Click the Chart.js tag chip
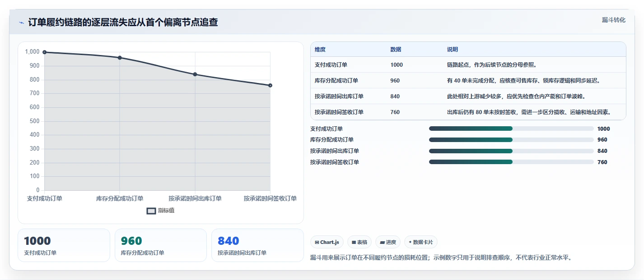 tap(327, 242)
